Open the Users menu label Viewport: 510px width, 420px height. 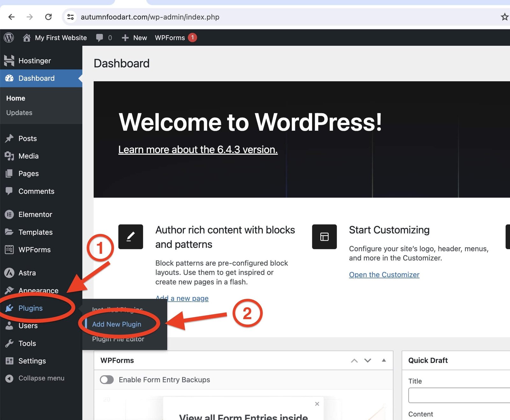(28, 326)
